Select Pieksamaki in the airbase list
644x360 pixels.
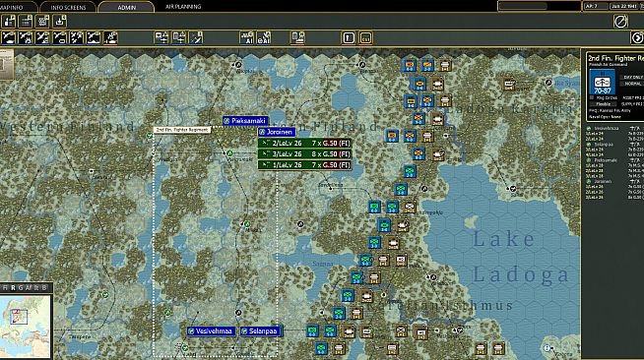click(606, 160)
